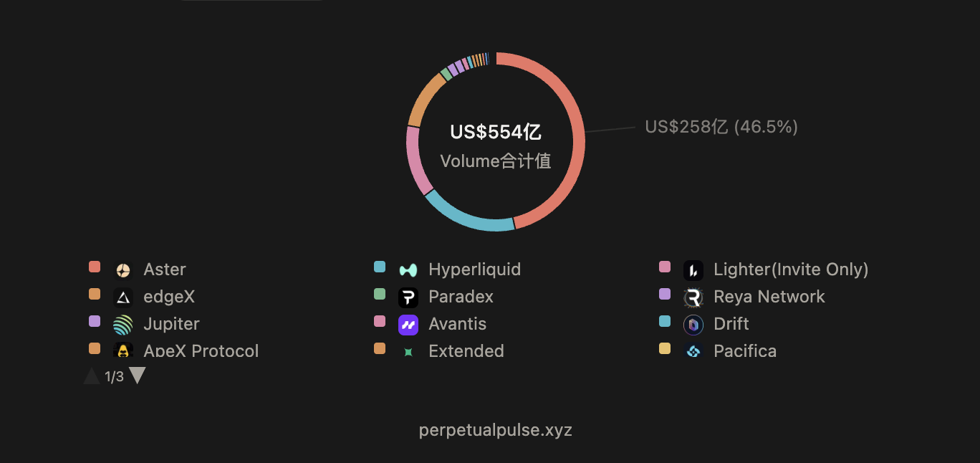Image resolution: width=980 pixels, height=463 pixels.
Task: Go to next legend page arrow
Action: 138,376
